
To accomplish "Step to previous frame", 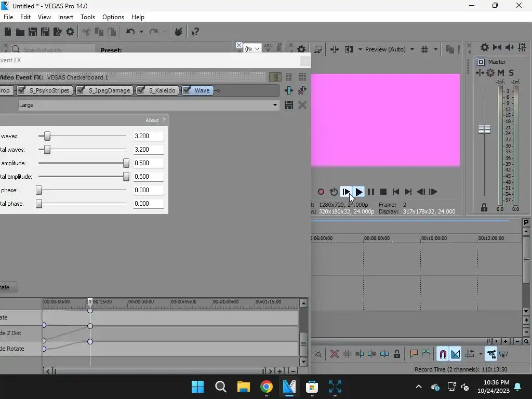I will (x=421, y=192).
